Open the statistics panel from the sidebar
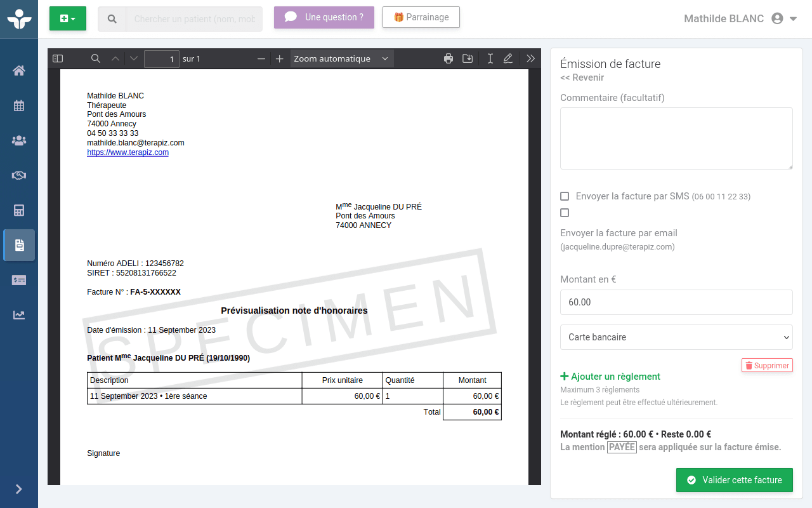Screen dimensions: 812x508 coord(19,314)
